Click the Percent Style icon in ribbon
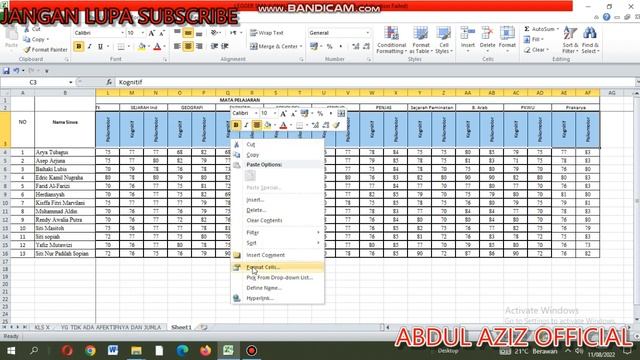The height and width of the screenshot is (360, 640). (329, 47)
